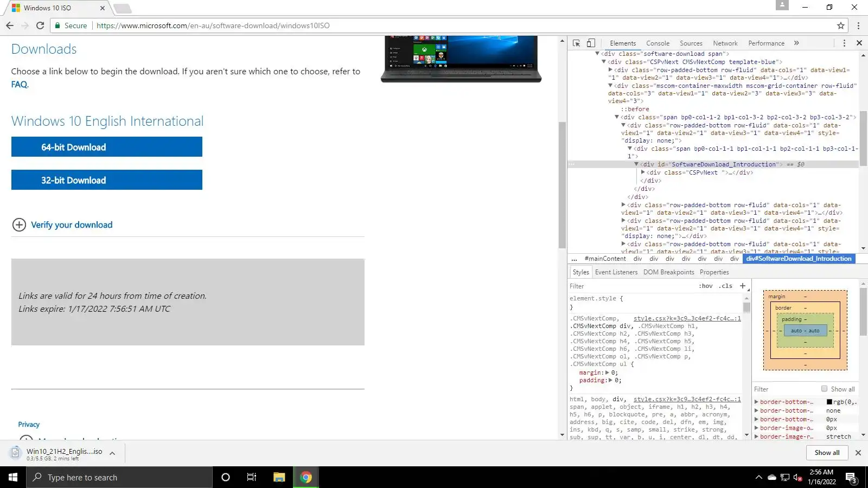Click the 32-bit Download button

[x=107, y=180]
